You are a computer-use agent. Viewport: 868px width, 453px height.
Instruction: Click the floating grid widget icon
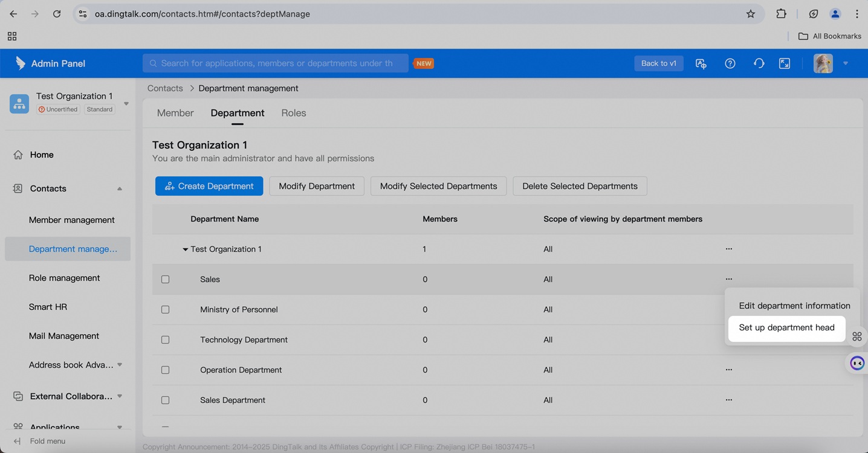[857, 336]
